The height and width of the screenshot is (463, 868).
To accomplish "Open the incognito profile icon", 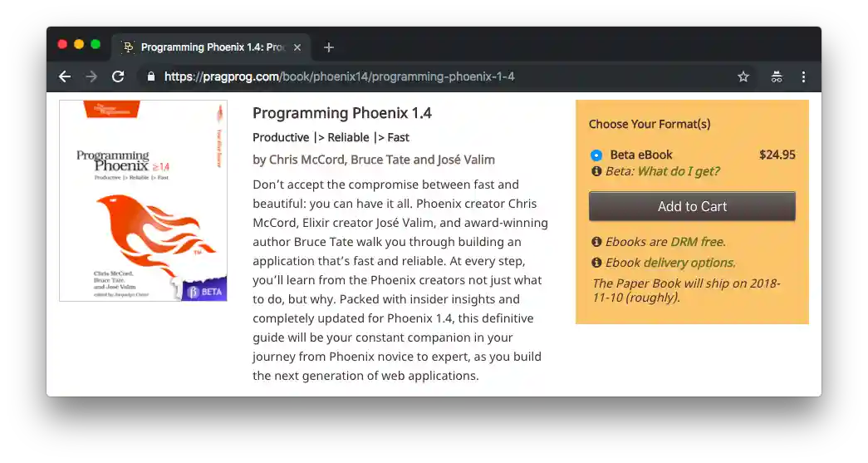I will click(776, 76).
